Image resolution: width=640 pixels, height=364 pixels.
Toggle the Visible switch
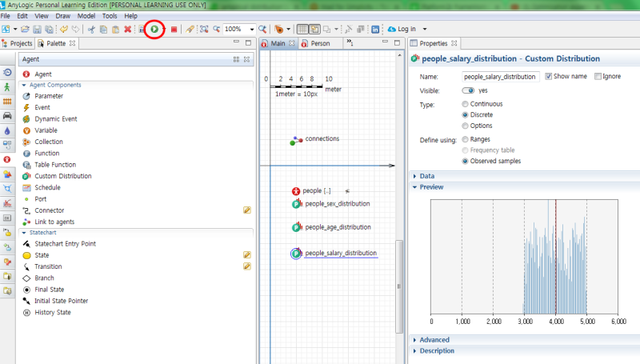pyautogui.click(x=468, y=90)
